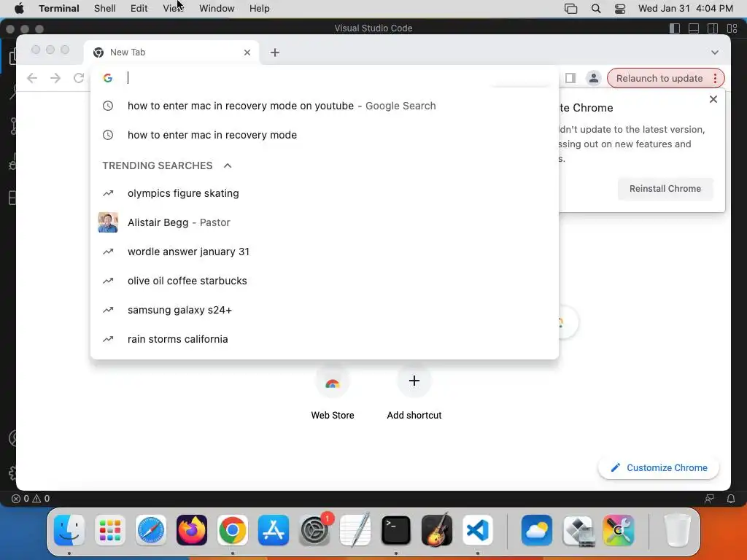Open the Shell menu

pyautogui.click(x=105, y=8)
